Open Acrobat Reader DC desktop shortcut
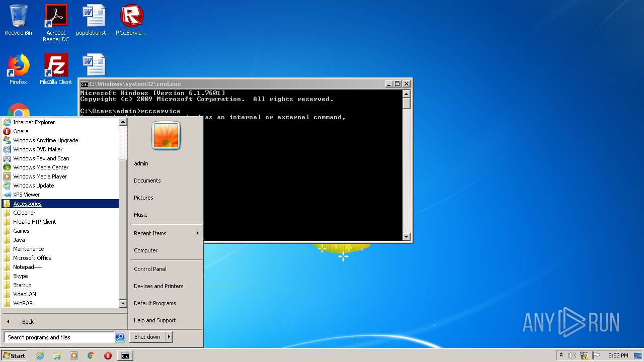This screenshot has height=362, width=644. [x=56, y=23]
